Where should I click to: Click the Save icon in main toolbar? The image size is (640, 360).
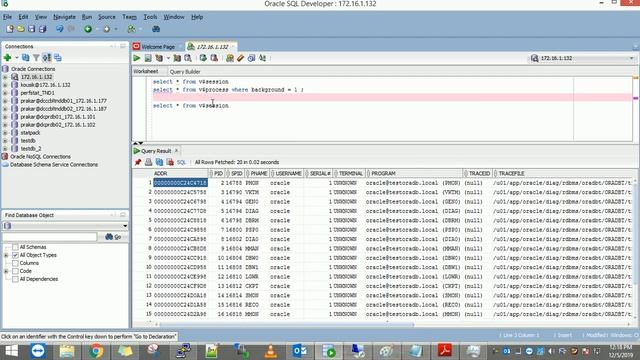(31, 29)
